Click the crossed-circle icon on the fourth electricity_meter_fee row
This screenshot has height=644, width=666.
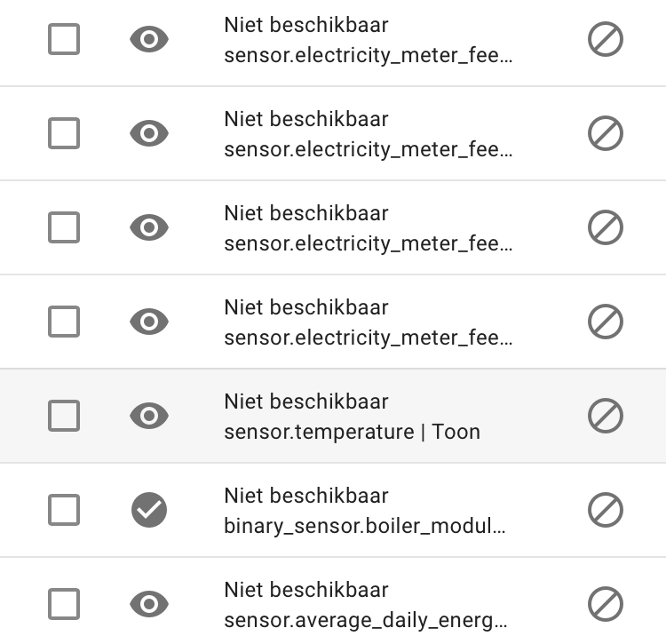606,322
